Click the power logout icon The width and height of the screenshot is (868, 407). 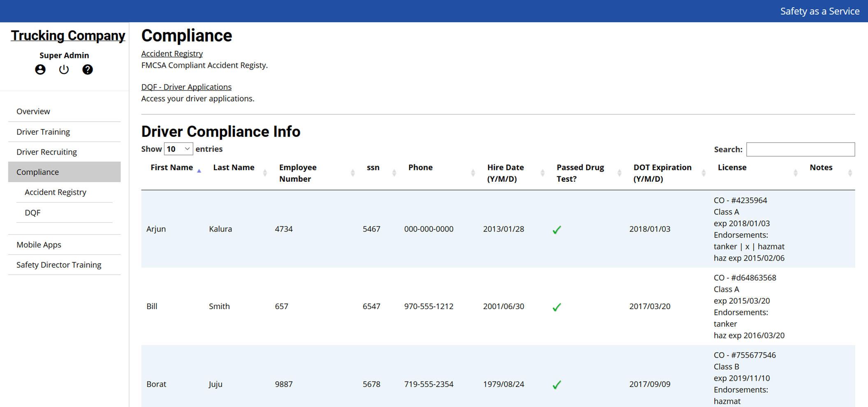64,69
